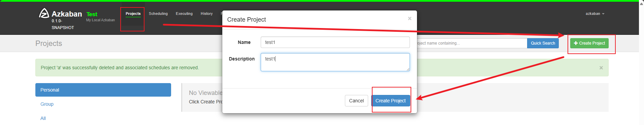Select the Personal projects filter

(x=103, y=90)
